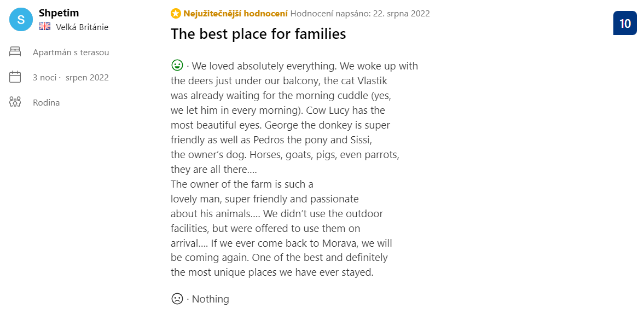Click the negative comment text Nothing
Viewport: 644px width, 314px height.
point(210,299)
